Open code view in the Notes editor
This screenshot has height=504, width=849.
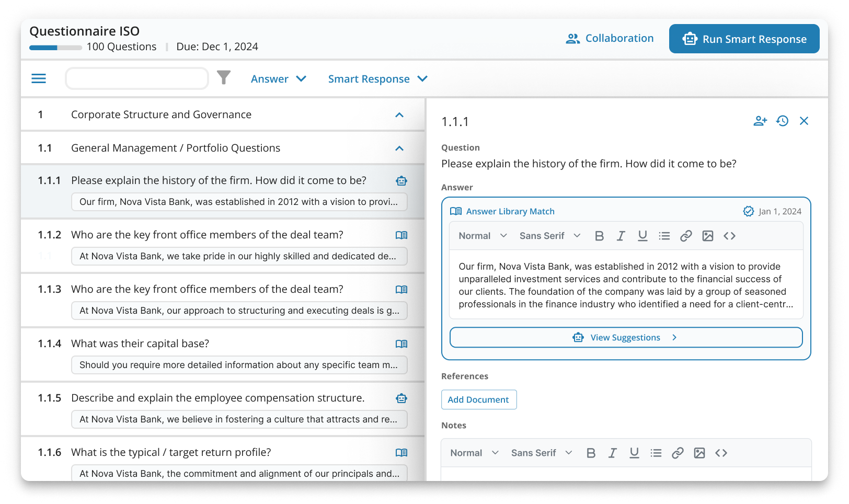721,453
